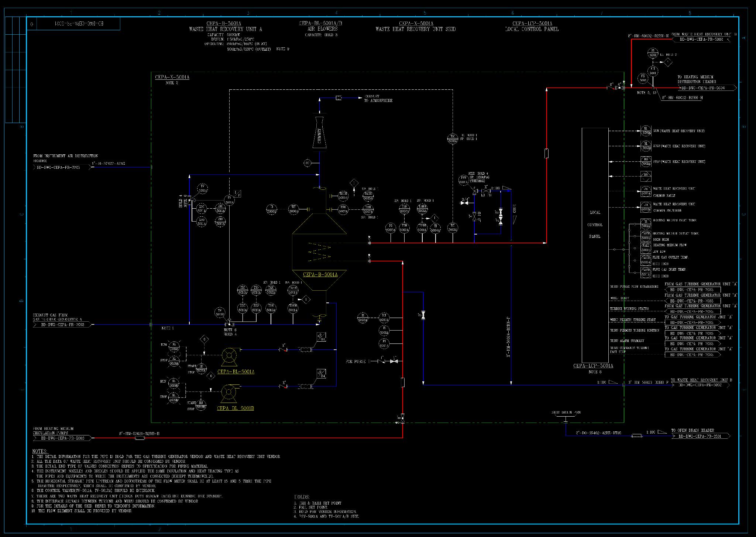Click the LOCAL CONTROL PANEL rectangle
Screen dimensions: 756x537
595,245
